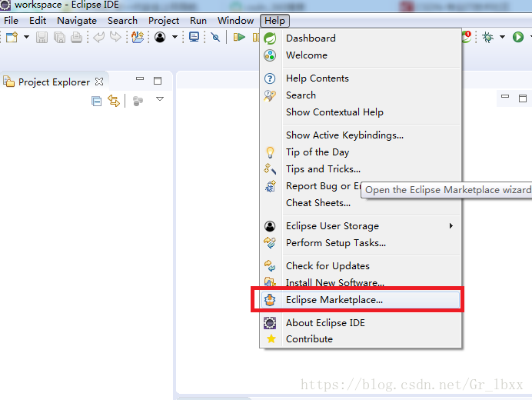
Task: Click the AJ open type toolbar icon
Action: [138, 37]
